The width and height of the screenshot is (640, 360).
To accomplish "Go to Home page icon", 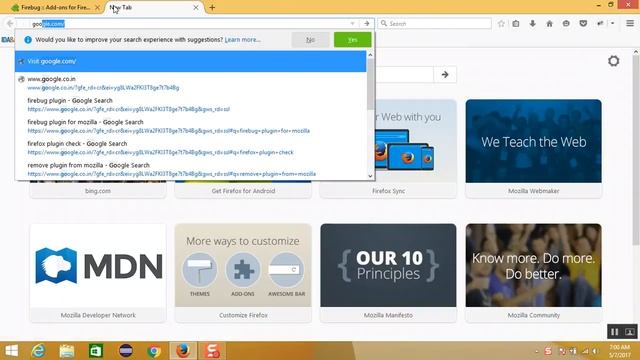I will [549, 24].
